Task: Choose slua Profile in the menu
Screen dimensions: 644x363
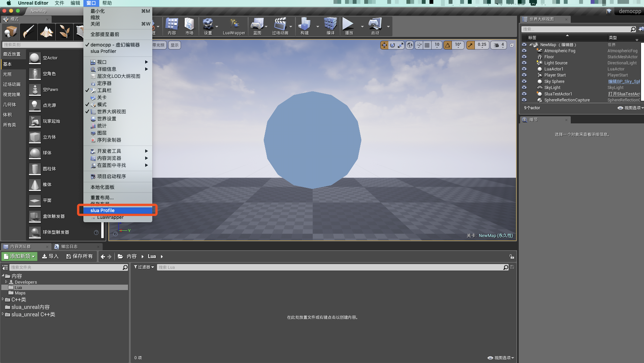Action: coord(117,210)
